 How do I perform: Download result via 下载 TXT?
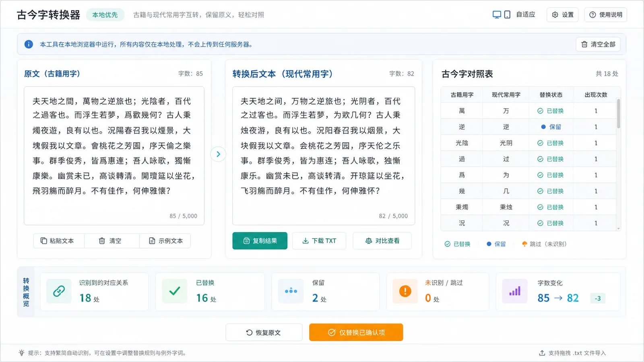point(319,241)
